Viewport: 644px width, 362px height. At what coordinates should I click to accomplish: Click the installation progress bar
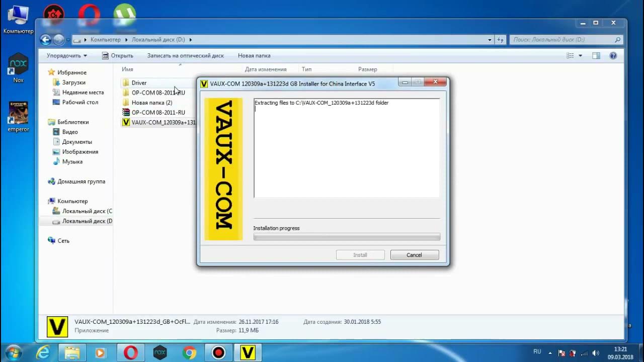(347, 237)
